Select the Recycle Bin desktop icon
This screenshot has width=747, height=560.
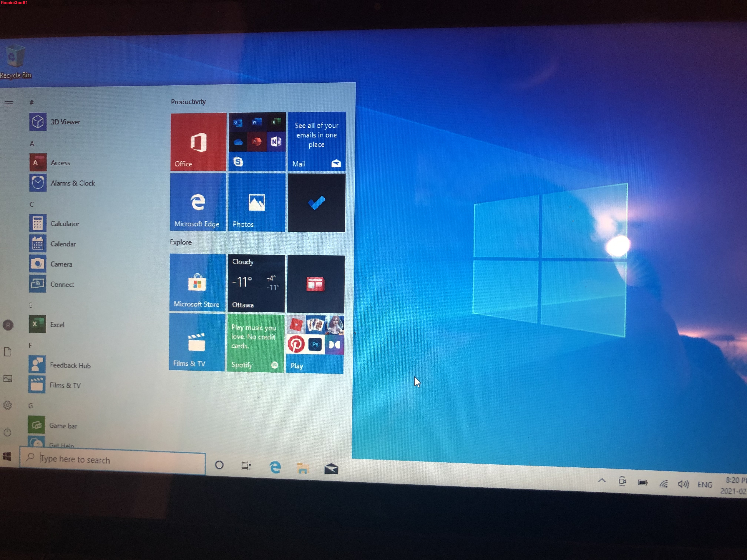coord(15,61)
